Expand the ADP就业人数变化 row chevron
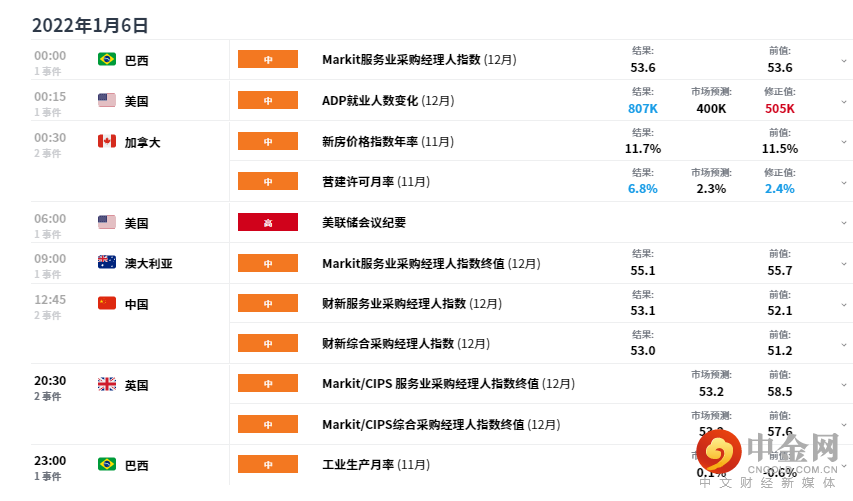The image size is (853, 501). pyautogui.click(x=844, y=102)
